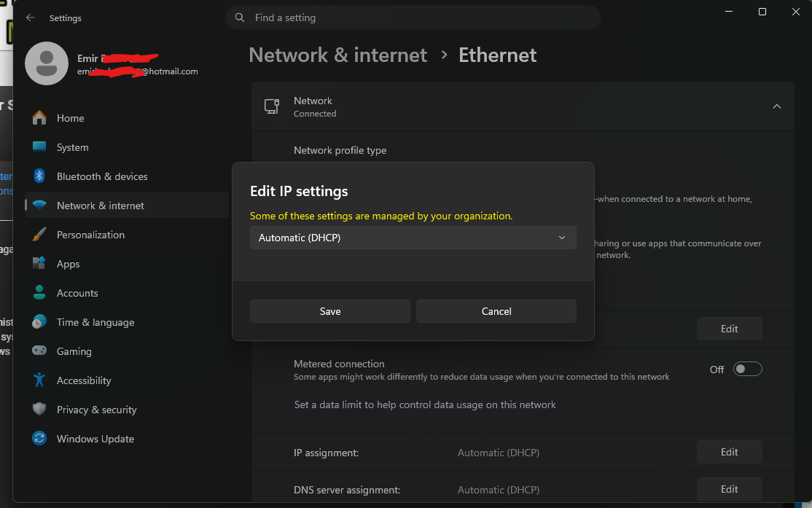Image resolution: width=812 pixels, height=508 pixels.
Task: Click the Apps icon in sidebar
Action: pos(39,264)
